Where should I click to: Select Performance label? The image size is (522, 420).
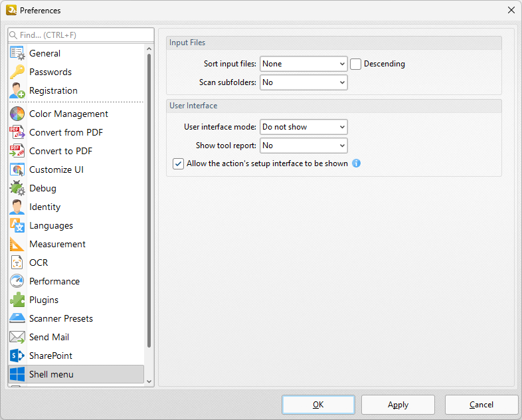click(54, 282)
